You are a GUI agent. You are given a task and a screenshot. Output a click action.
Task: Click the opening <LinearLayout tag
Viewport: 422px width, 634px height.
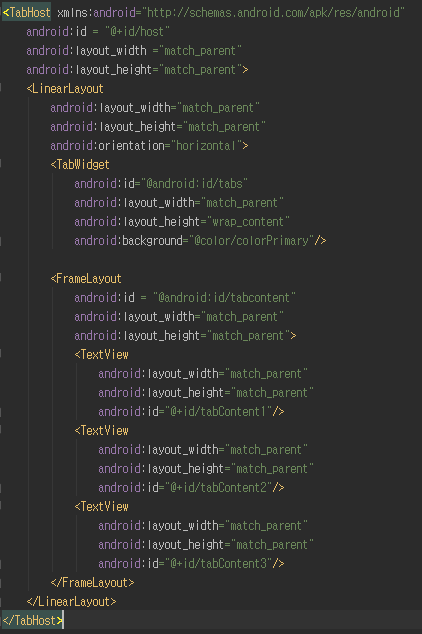tap(65, 89)
